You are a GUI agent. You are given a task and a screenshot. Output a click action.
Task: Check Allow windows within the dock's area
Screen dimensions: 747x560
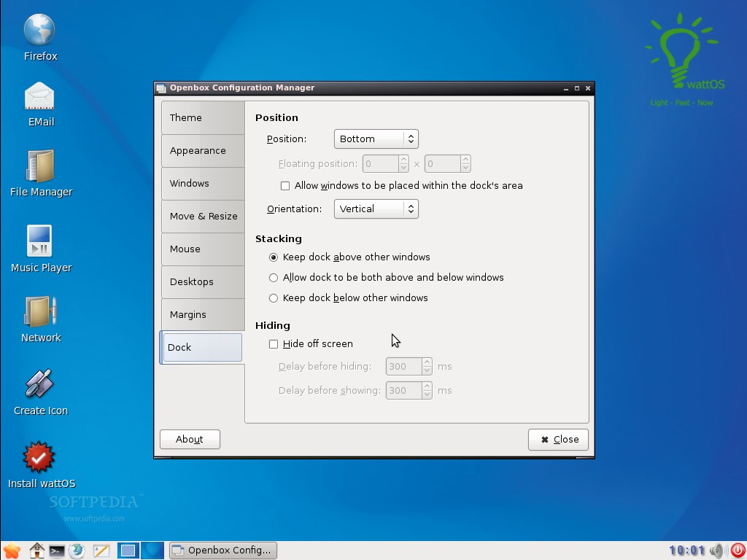tap(285, 186)
